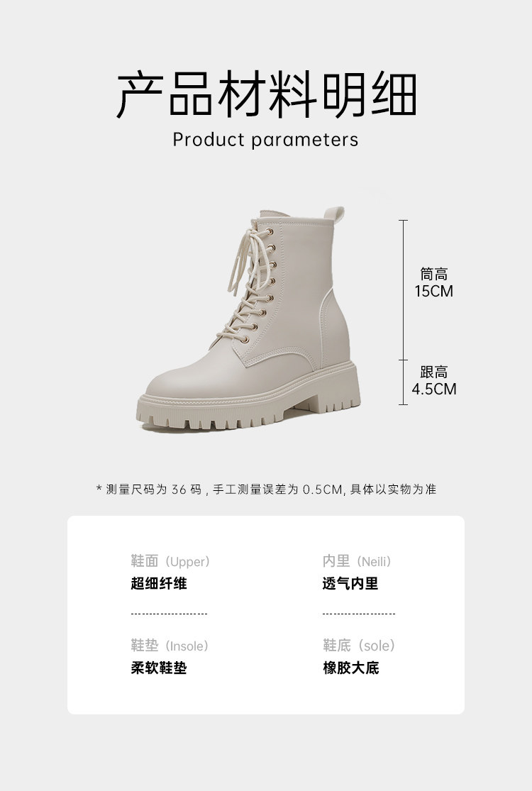Click the dashed divider under 透气内里
This screenshot has height=791, width=532.
(359, 614)
